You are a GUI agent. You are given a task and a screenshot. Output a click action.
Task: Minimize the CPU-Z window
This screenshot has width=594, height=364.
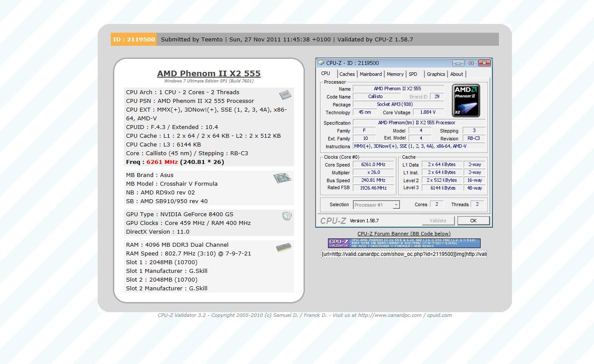(x=458, y=63)
